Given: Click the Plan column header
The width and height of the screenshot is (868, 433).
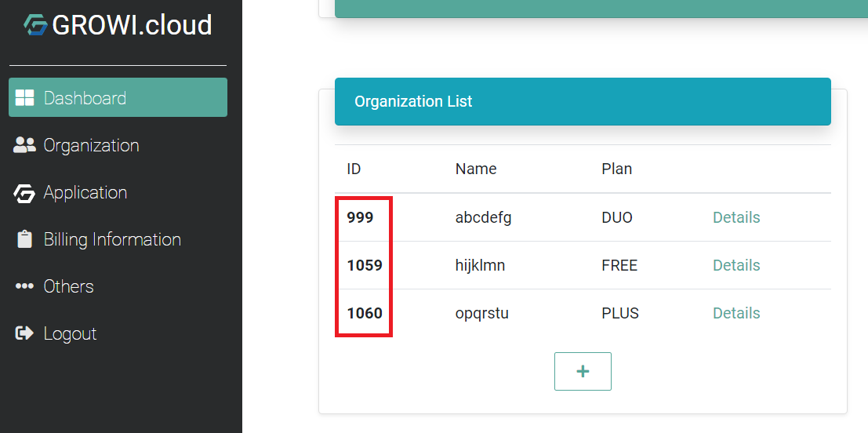Looking at the screenshot, I should pos(616,169).
